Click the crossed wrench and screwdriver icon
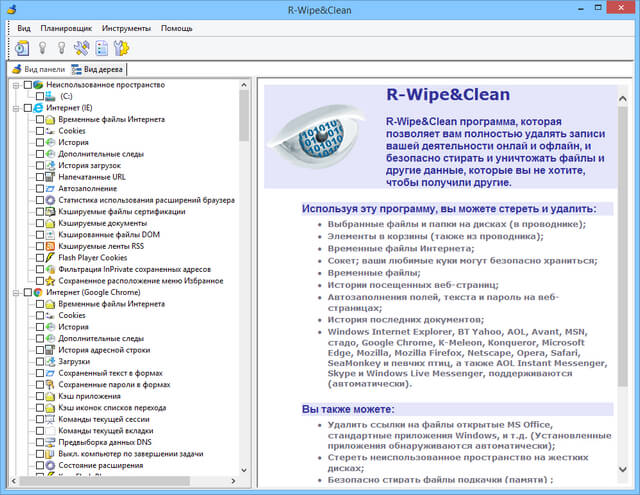Screen dimensions: 640x495 pos(82,47)
